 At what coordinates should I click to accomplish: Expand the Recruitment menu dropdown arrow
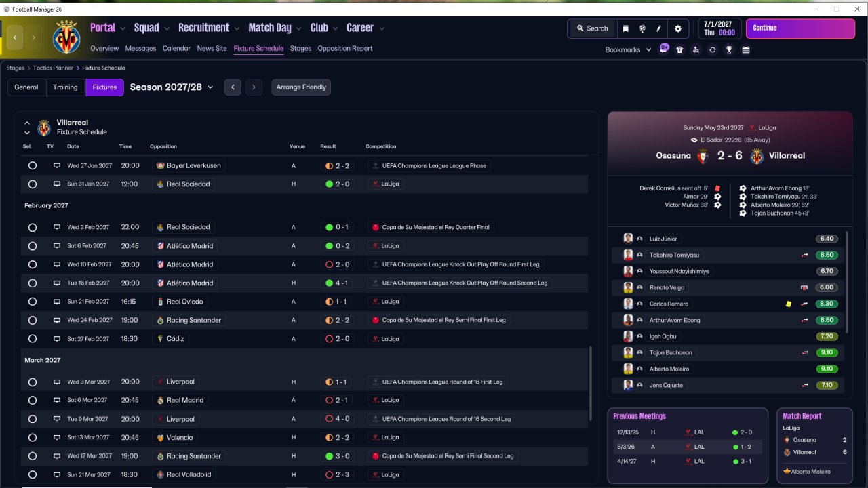[x=237, y=28]
